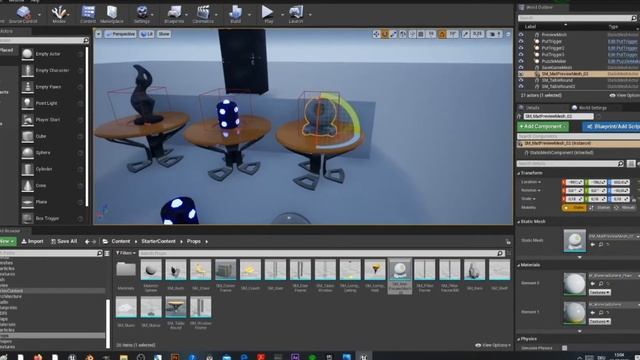Viewport: 640px width, 360px height.
Task: Open the Perspective view mode dropdown
Action: pyautogui.click(x=120, y=34)
